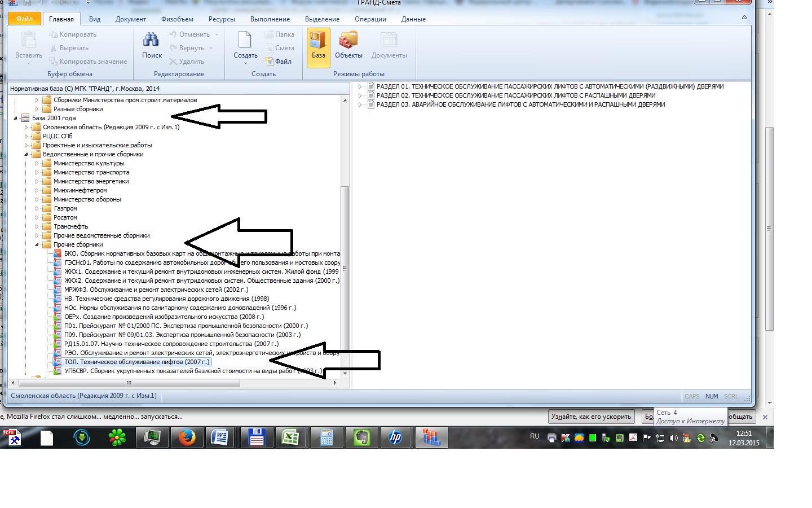This screenshot has width=812, height=508.
Task: Open the Calculator taskbar icon
Action: pyautogui.click(x=326, y=437)
